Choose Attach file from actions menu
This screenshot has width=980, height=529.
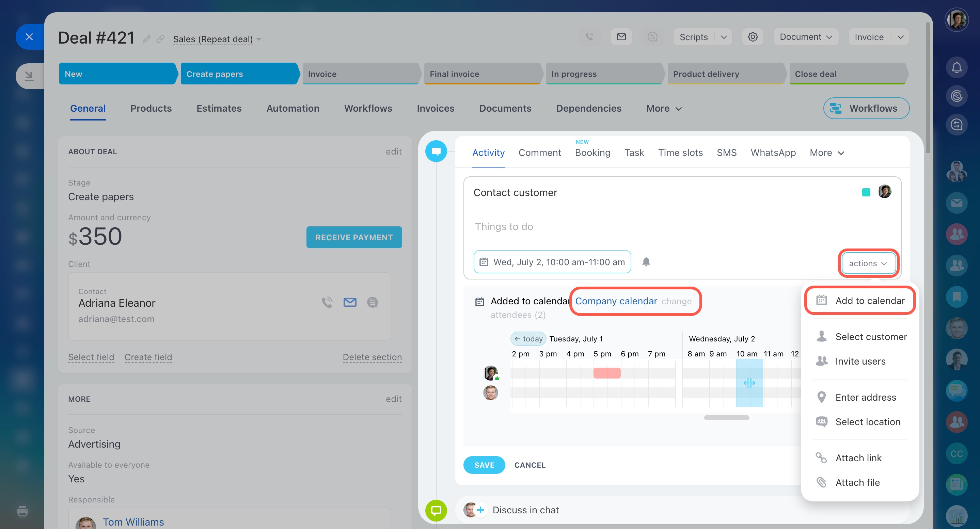(x=857, y=482)
